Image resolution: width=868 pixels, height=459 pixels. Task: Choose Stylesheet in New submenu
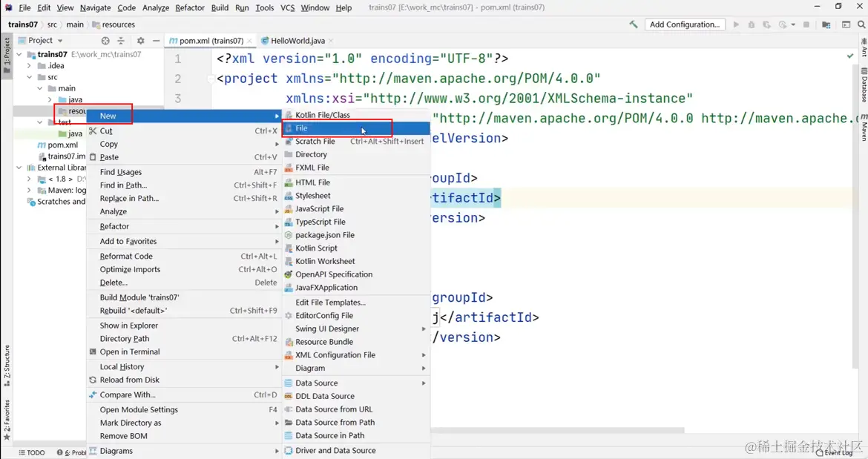click(x=356, y=196)
